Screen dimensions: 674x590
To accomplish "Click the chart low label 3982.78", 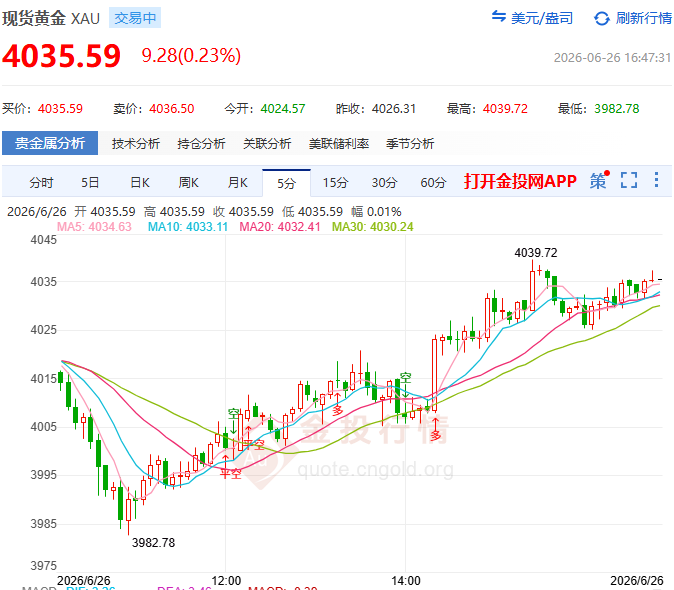I will pyautogui.click(x=153, y=543).
